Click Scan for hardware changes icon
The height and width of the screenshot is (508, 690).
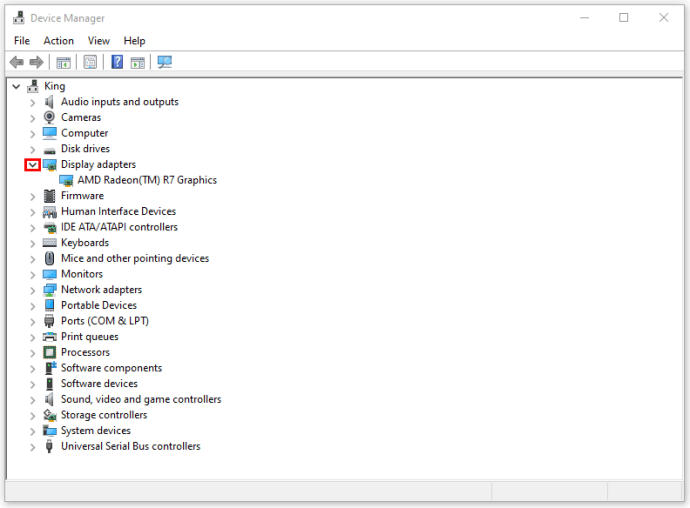(165, 62)
